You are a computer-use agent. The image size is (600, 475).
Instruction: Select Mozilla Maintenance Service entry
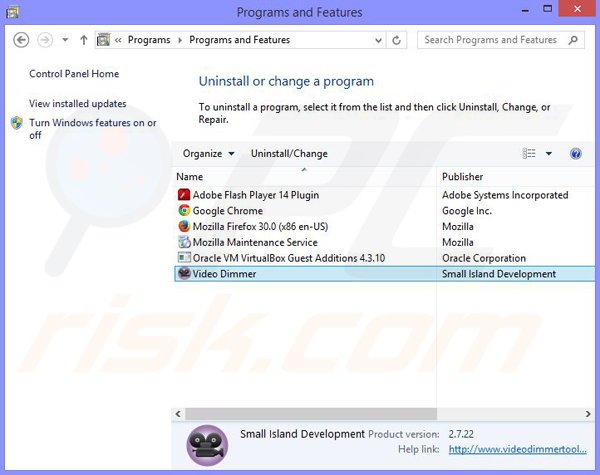[255, 242]
